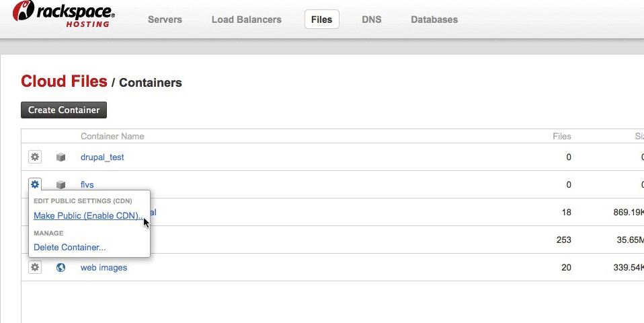Open the drupal_test container
The width and height of the screenshot is (644, 323).
pos(102,157)
